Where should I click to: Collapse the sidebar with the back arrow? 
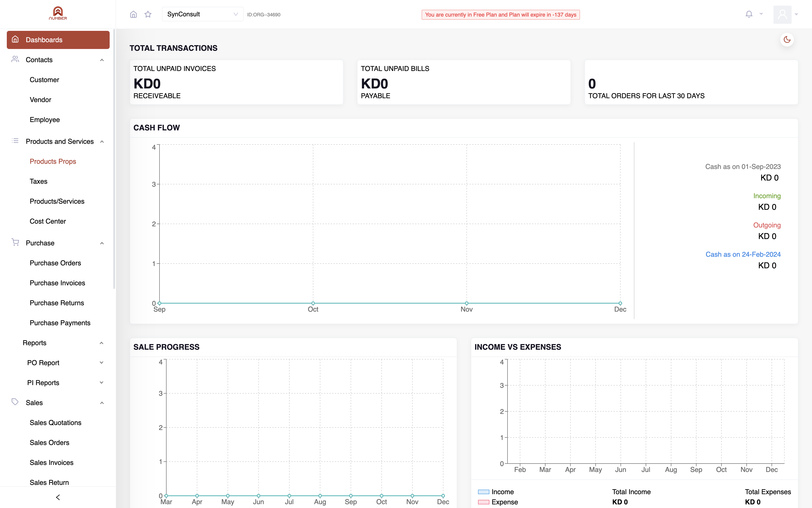[58, 497]
